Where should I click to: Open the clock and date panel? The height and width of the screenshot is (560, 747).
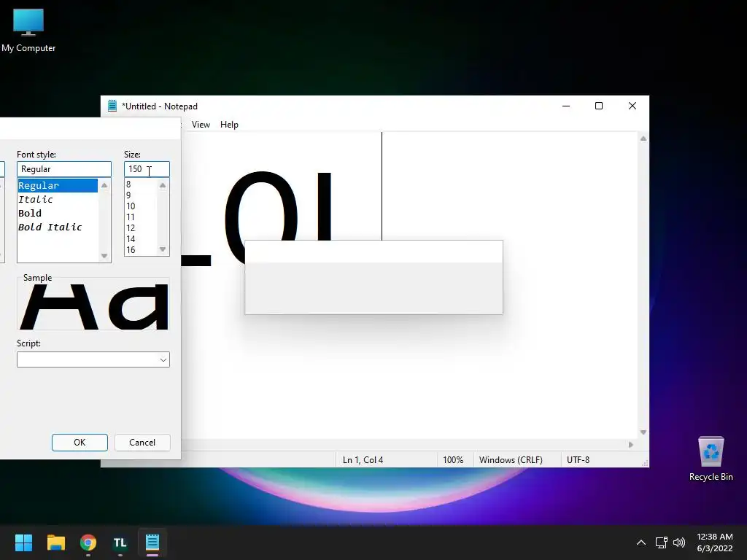(x=715, y=542)
